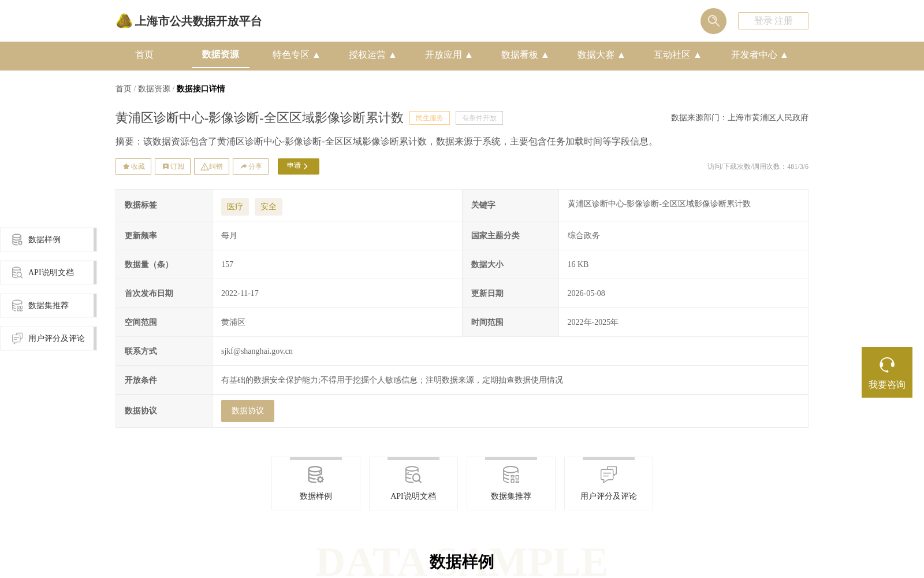Click the headset icon on 我要咨询
Image resolution: width=924 pixels, height=578 pixels.
[x=887, y=365]
